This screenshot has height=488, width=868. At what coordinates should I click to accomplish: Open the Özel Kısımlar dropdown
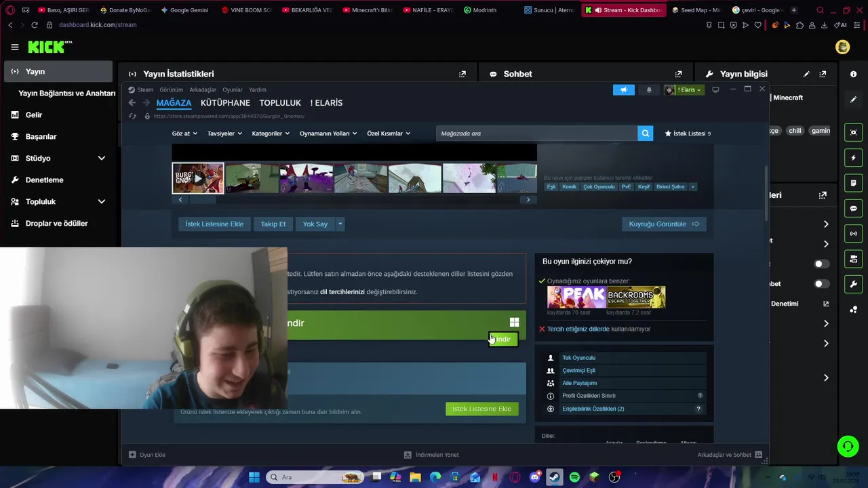click(x=389, y=134)
